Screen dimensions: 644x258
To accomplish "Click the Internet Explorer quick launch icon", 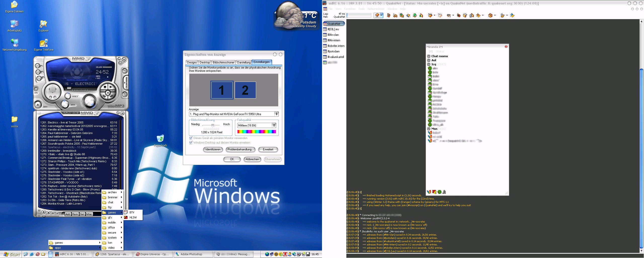I will 31,254.
